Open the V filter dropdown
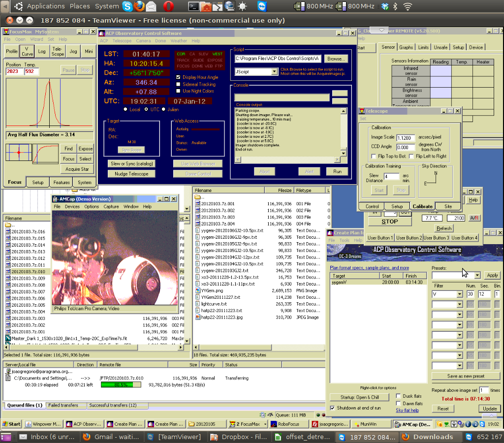Viewport: 504px width, 443px height. 460,294
